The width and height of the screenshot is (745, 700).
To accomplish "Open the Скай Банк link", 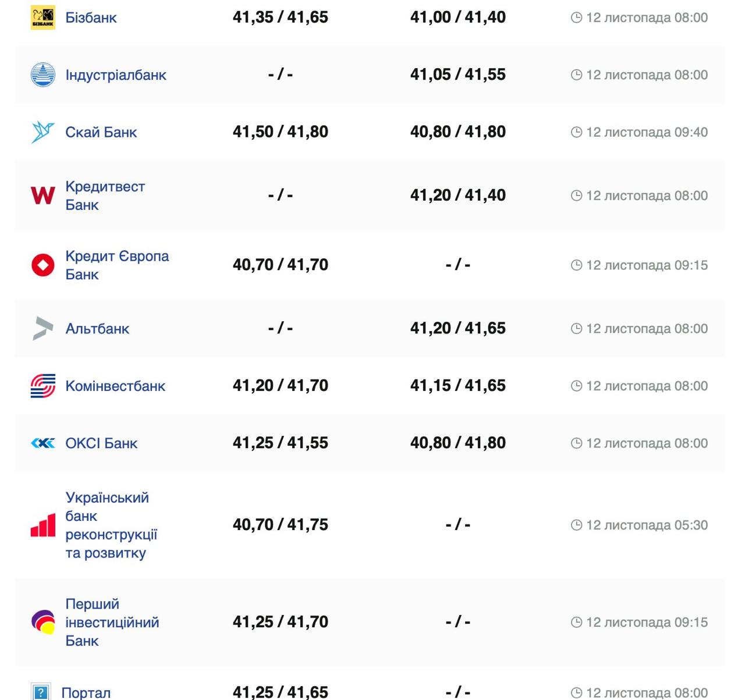I will click(101, 132).
